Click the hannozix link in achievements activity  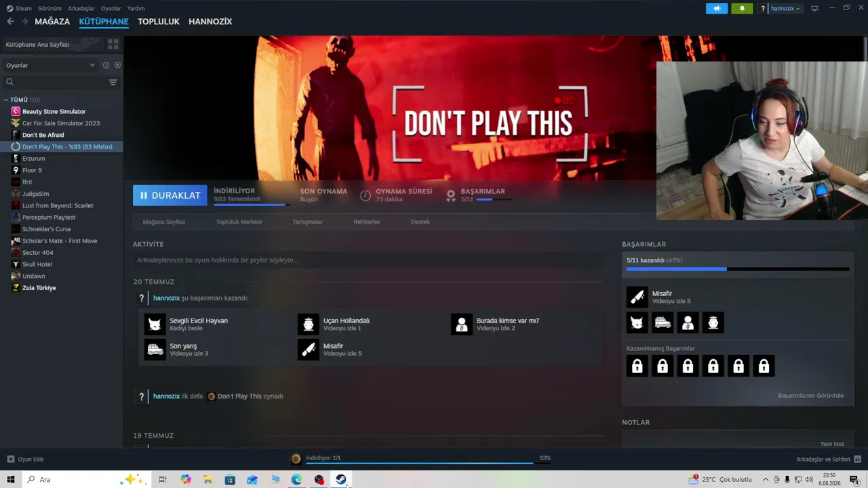coord(167,298)
